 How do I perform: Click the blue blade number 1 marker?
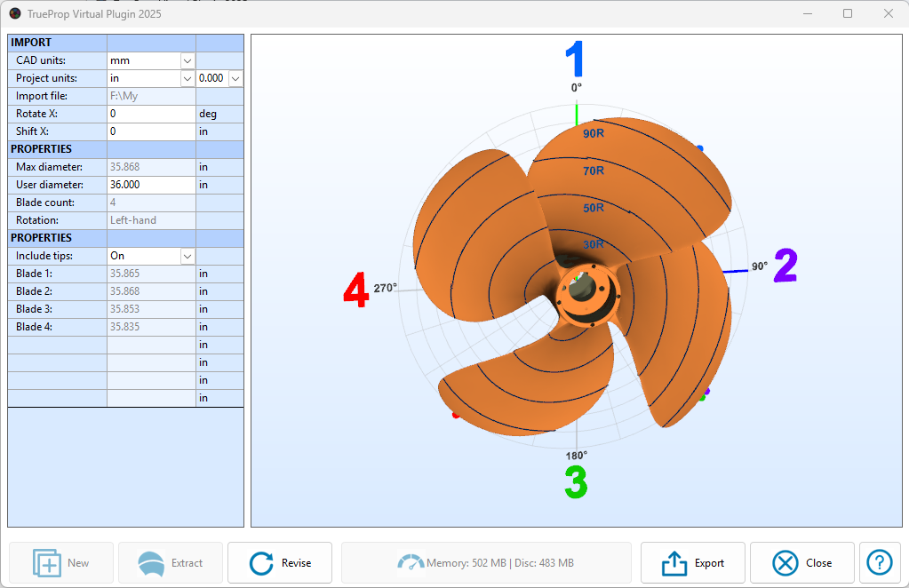576,60
